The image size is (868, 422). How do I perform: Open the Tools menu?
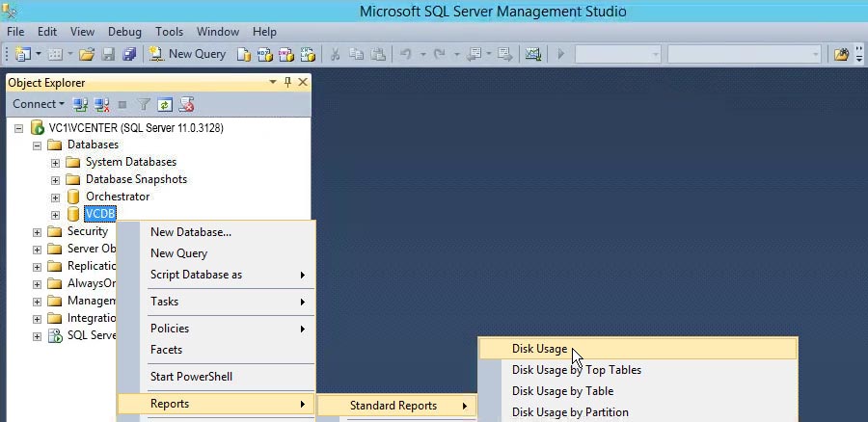click(169, 32)
